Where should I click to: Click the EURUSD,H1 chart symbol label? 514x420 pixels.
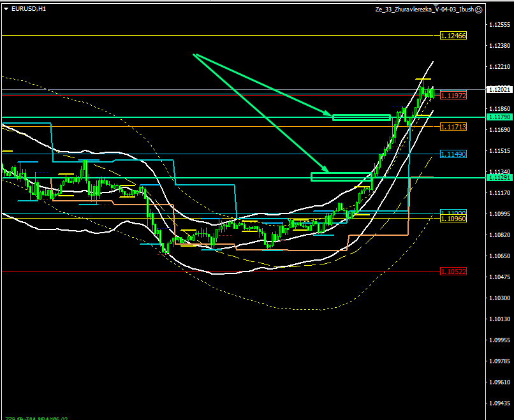click(29, 9)
